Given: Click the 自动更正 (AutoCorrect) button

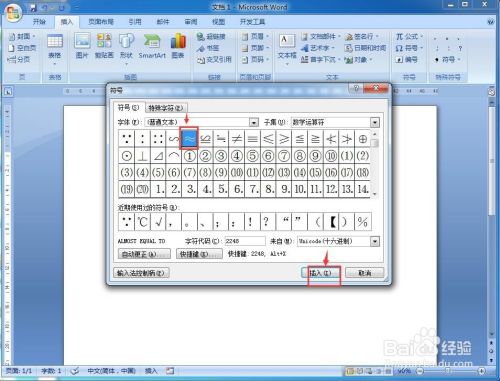Looking at the screenshot, I should point(144,254).
